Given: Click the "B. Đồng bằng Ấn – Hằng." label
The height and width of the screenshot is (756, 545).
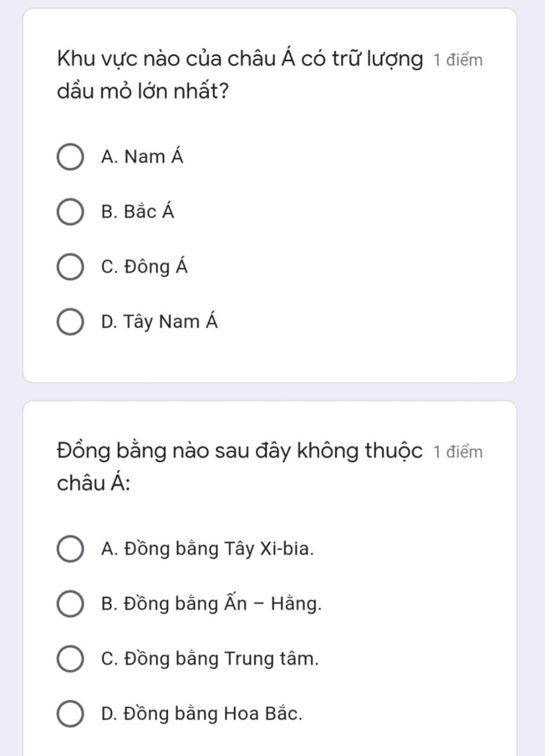Looking at the screenshot, I should (211, 604).
